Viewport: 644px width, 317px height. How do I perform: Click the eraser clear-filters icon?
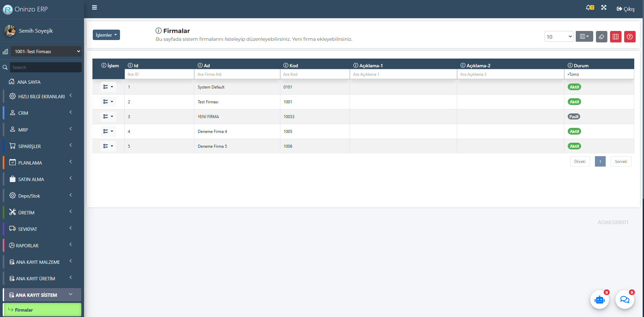[x=601, y=37]
